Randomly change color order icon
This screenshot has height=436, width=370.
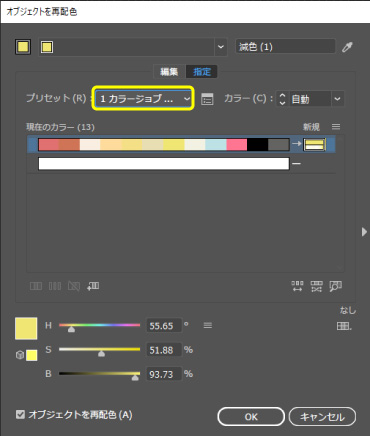297,286
